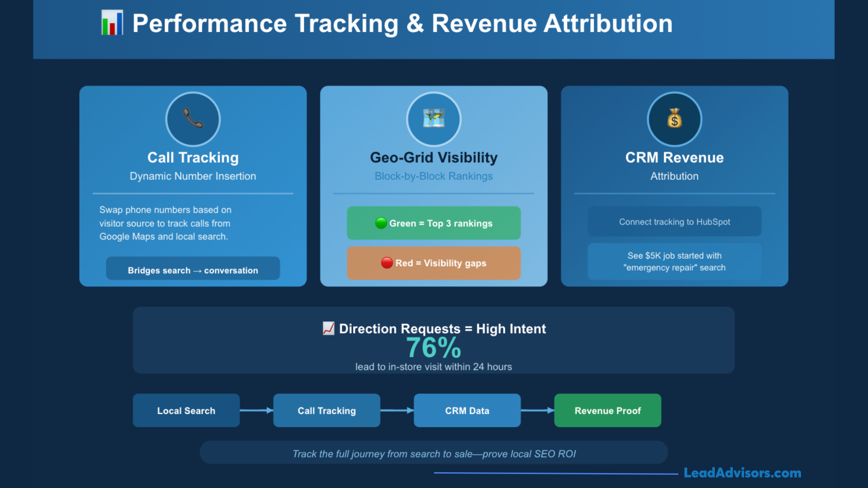The height and width of the screenshot is (488, 868).
Task: Click the Bridges search to conversation banner
Action: coord(193,268)
